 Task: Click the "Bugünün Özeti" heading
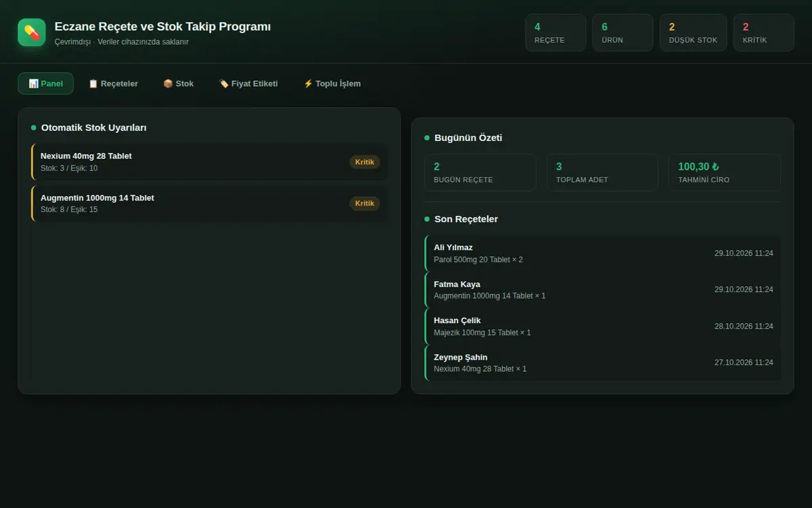coord(468,137)
